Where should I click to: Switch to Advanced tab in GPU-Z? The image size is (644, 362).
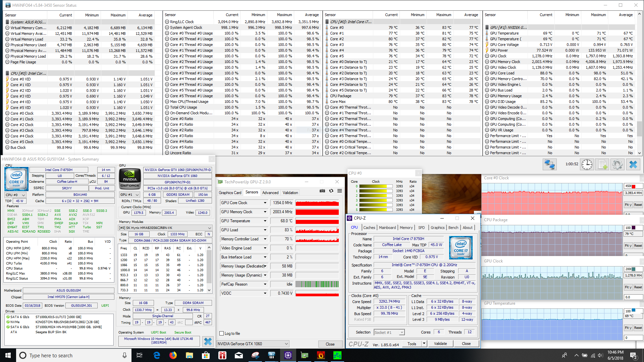[x=270, y=193]
